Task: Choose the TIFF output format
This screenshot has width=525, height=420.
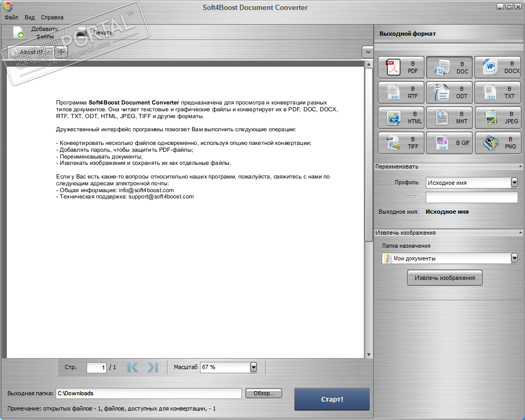Action: pyautogui.click(x=401, y=143)
